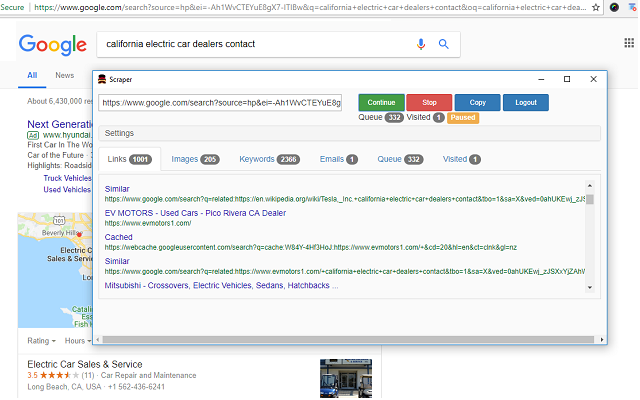The image size is (640, 400).
Task: Click the blue search magnifier icon
Action: coord(444,44)
